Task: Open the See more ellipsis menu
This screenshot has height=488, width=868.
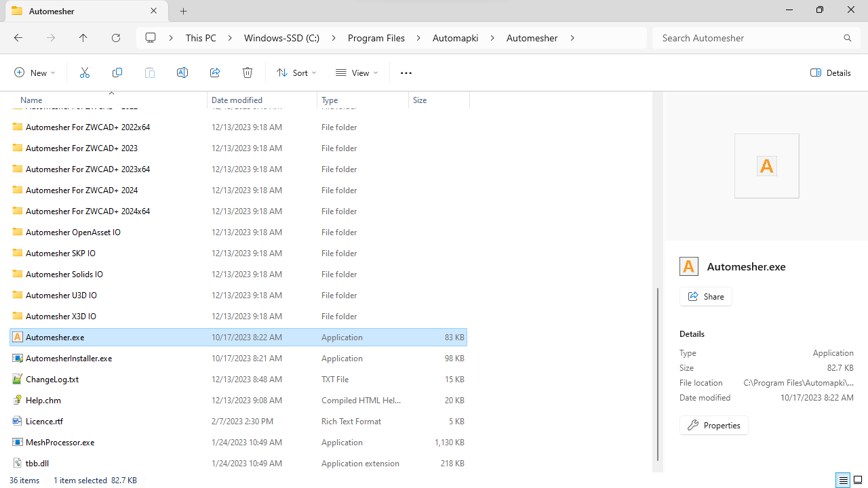Action: coord(406,73)
